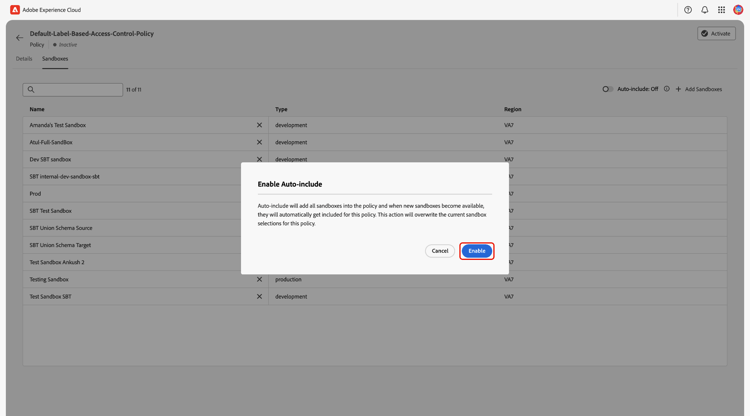
Task: Remove Test Sandbox SBT with X
Action: 259,296
